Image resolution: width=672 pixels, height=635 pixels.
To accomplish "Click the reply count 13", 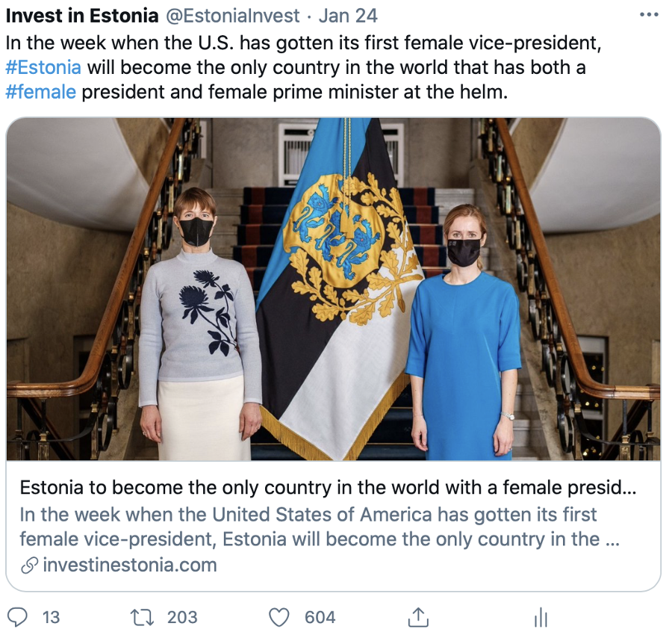I will click(51, 617).
